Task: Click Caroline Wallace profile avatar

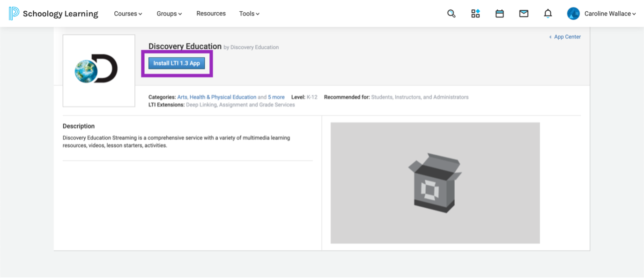Action: [573, 14]
